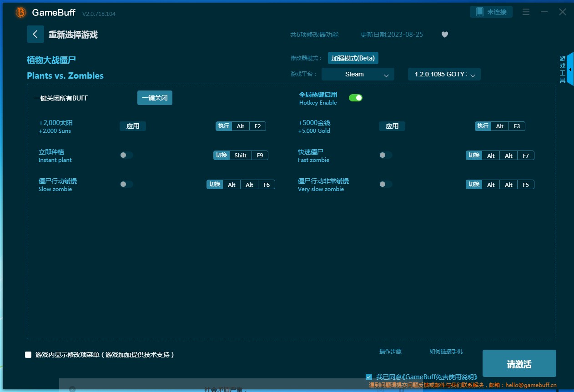
Task: Click the phone connection status icon
Action: (480, 12)
